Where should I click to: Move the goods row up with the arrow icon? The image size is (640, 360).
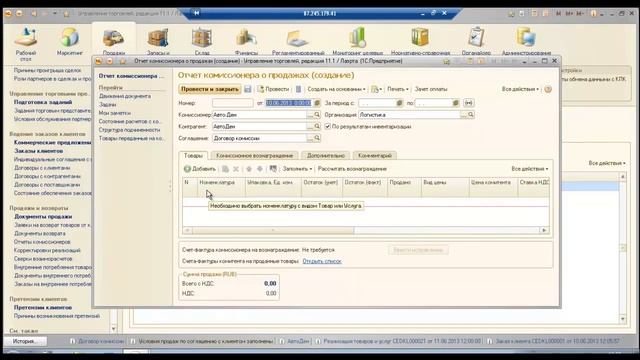click(x=249, y=169)
